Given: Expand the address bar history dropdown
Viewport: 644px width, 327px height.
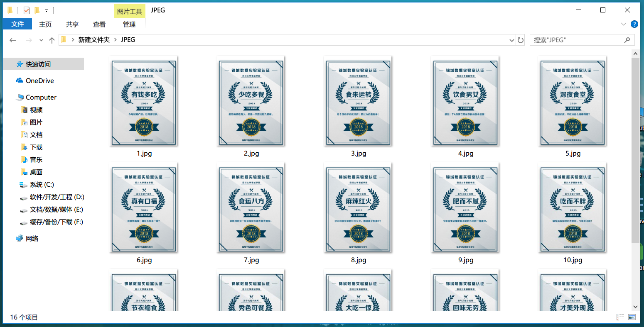Looking at the screenshot, I should [512, 40].
